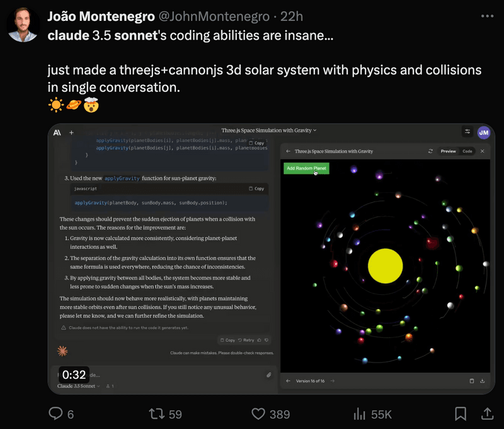This screenshot has height=429, width=504.
Task: Retweet João Montenegro's post
Action: click(156, 414)
